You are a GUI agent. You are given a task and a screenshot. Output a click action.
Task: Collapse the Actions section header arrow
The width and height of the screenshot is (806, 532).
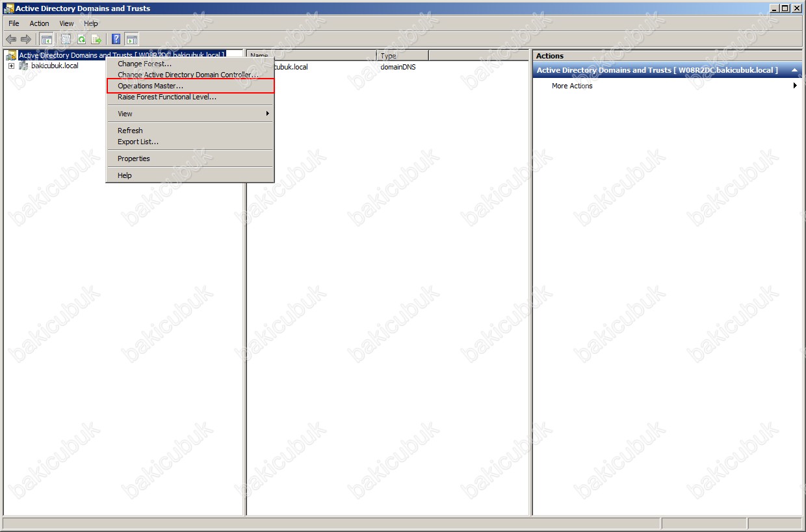coord(794,70)
